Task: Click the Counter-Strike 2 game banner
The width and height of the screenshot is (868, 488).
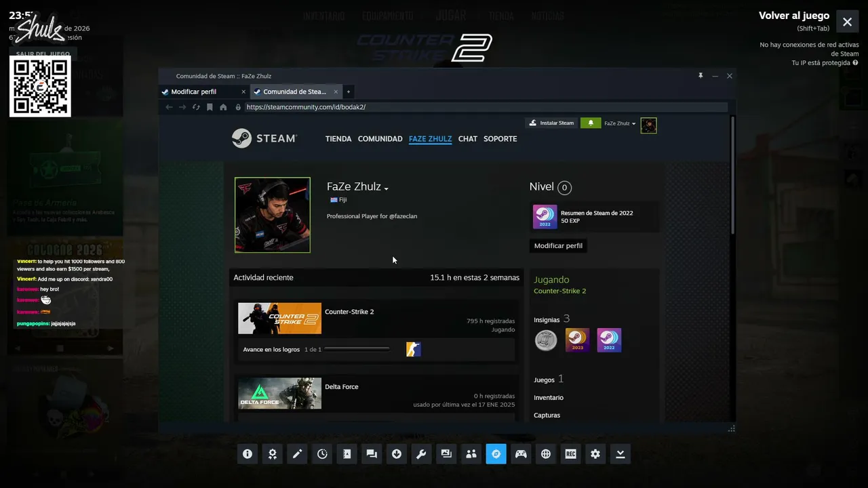Action: (279, 319)
